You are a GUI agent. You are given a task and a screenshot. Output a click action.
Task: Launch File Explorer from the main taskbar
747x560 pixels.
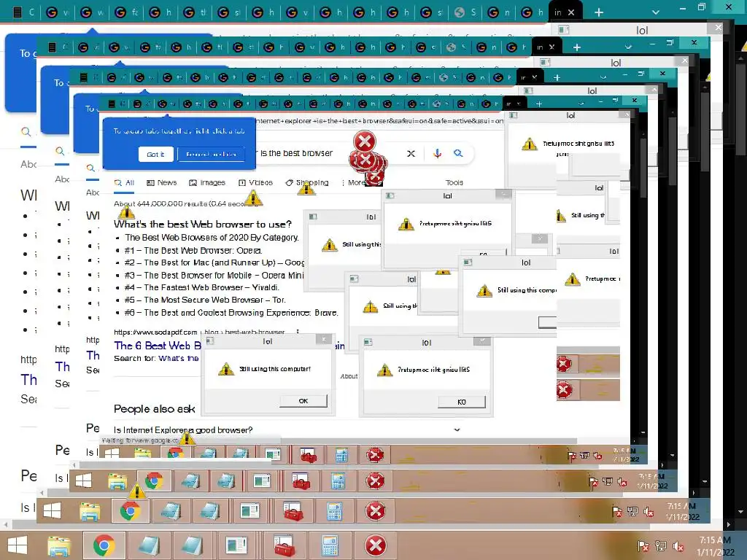(x=58, y=545)
